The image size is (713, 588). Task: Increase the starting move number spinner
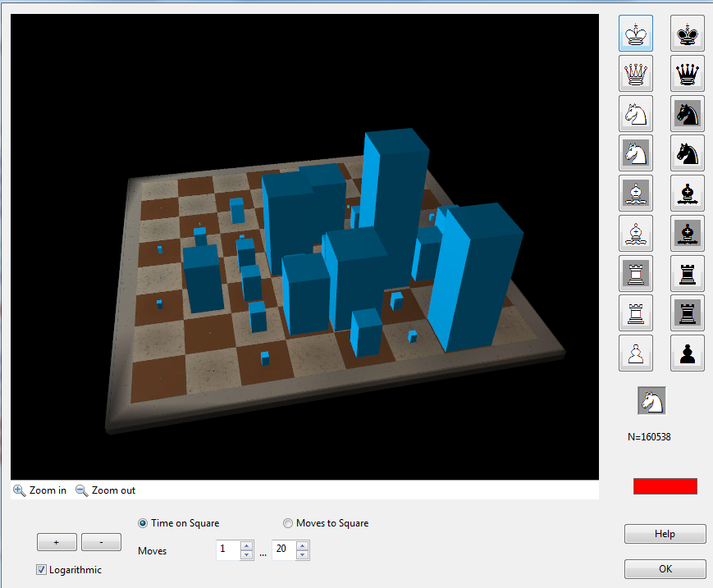pos(246,545)
